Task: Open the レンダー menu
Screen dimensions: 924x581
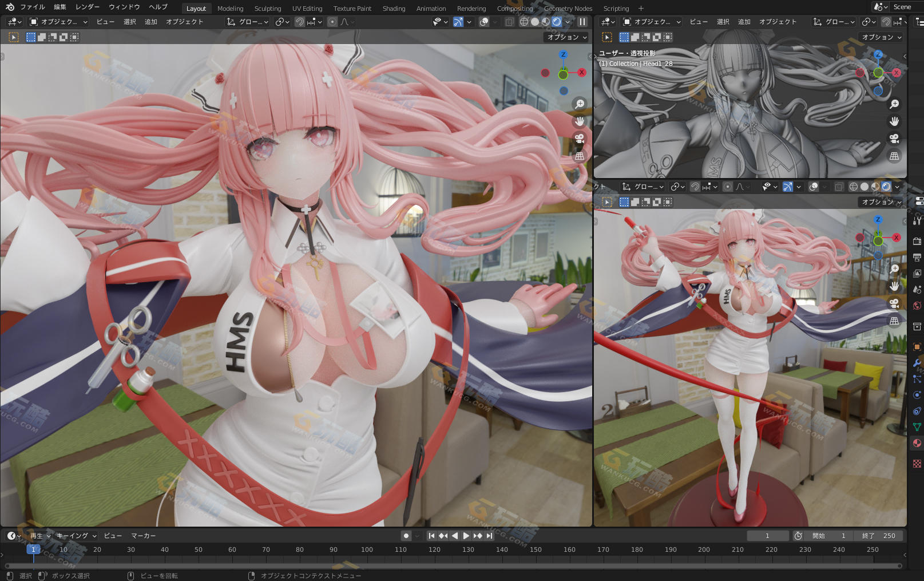Action: pos(87,7)
